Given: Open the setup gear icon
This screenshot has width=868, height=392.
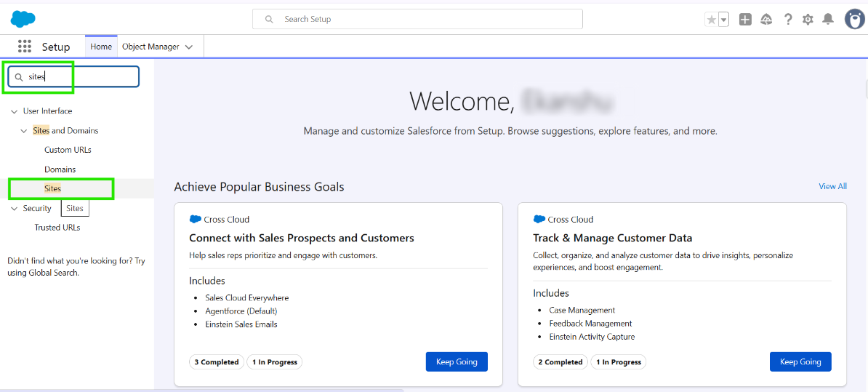Looking at the screenshot, I should pyautogui.click(x=808, y=20).
